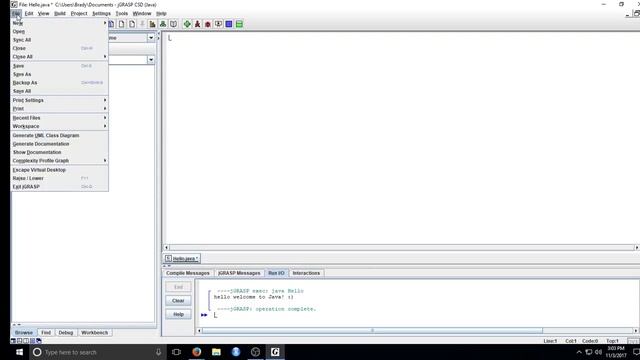Expand the Print Settings submenu

coord(105,100)
